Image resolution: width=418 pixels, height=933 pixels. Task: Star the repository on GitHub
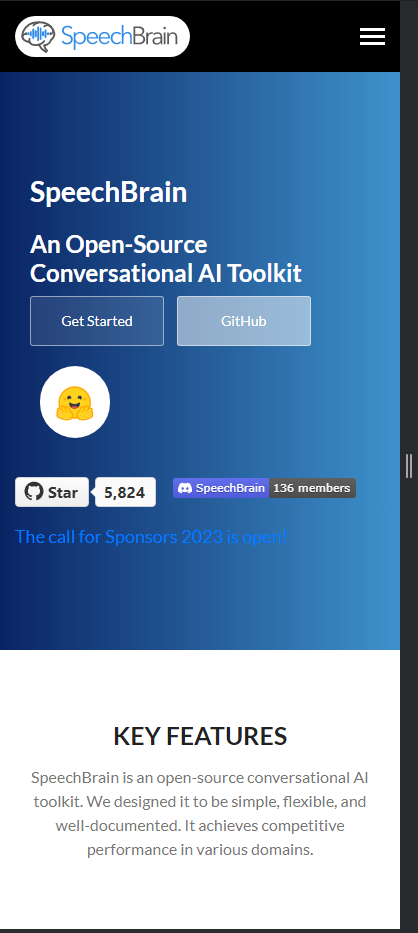[x=52, y=492]
